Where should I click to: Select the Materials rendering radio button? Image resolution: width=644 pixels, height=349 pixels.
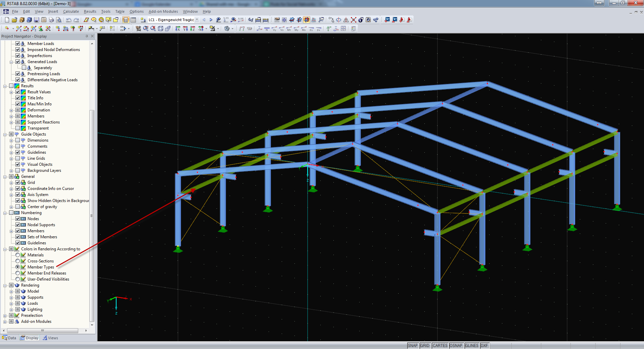coord(18,255)
